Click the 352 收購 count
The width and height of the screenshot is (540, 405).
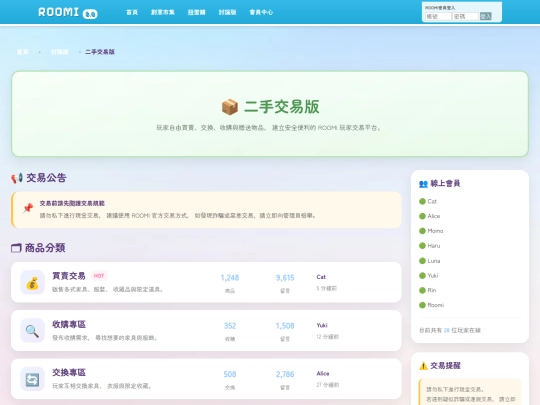230,326
